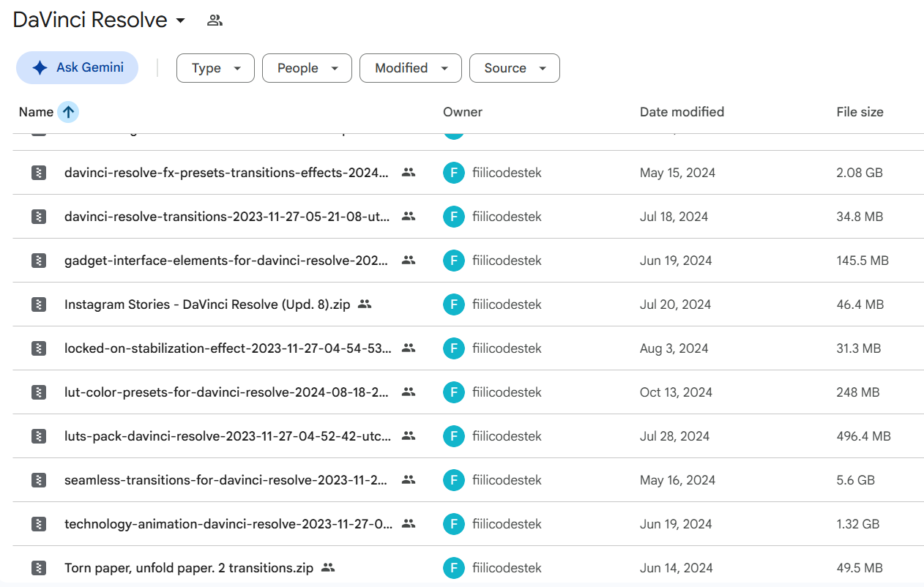This screenshot has height=587, width=924.
Task: Click shared icon on technology-animation row
Action: click(409, 524)
